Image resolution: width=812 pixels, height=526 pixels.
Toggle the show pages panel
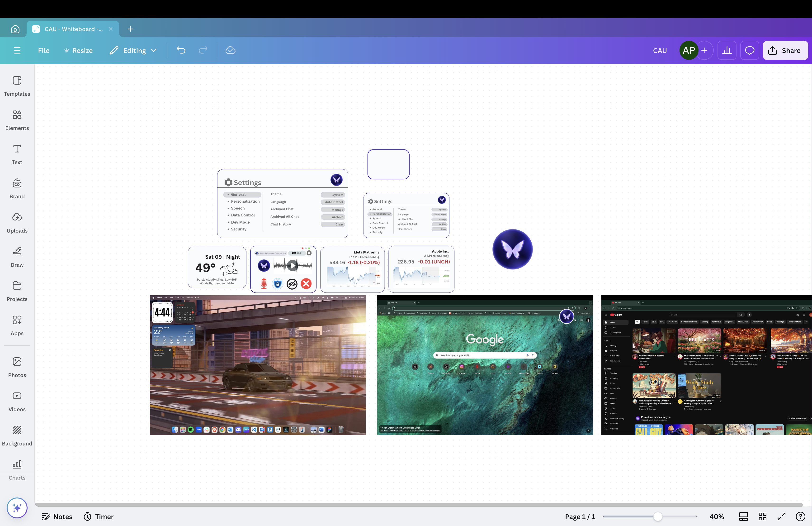click(743, 516)
